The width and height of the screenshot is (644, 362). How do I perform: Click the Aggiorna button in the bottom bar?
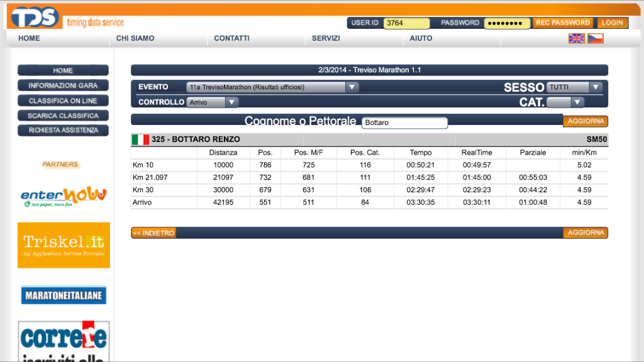point(586,233)
